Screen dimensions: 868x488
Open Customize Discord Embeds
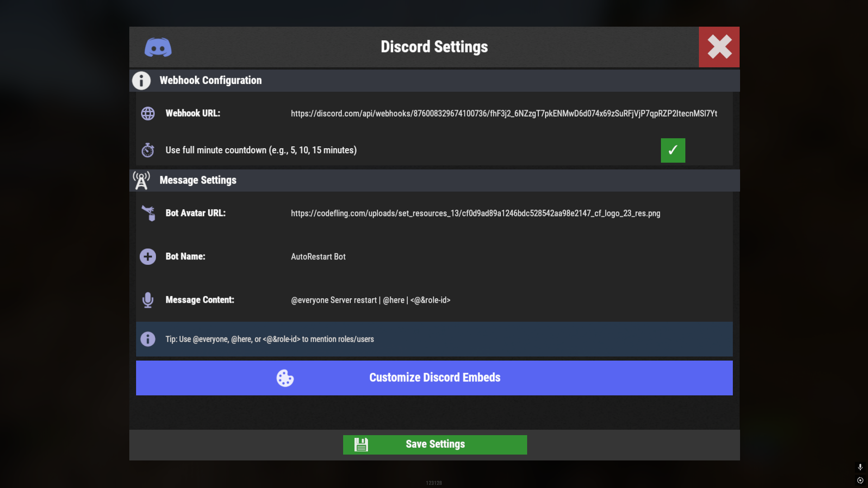(x=434, y=378)
